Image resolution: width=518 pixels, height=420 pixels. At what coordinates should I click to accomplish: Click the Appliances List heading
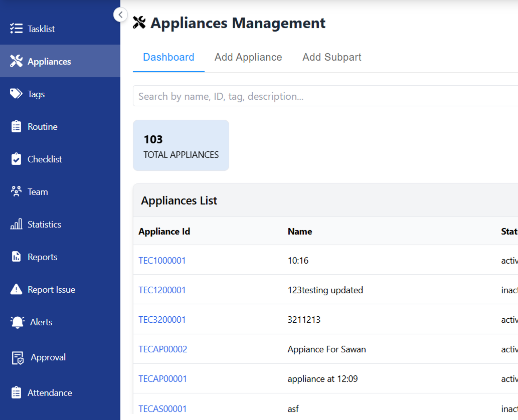point(179,200)
